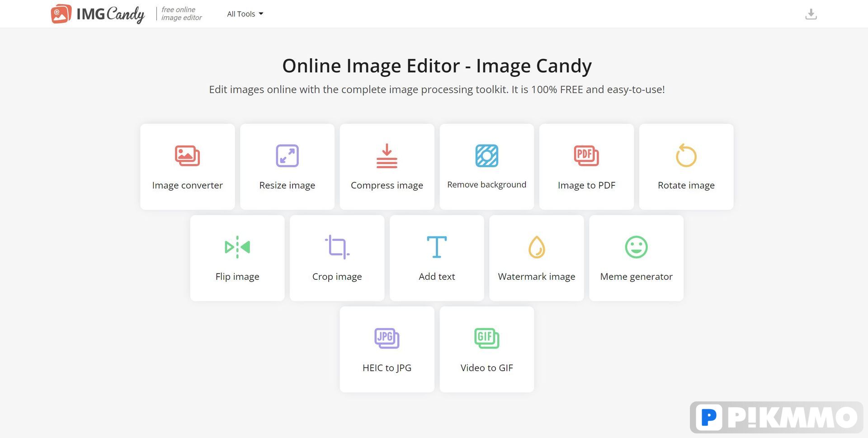This screenshot has height=438, width=868.
Task: Open the Add text label
Action: [437, 277]
